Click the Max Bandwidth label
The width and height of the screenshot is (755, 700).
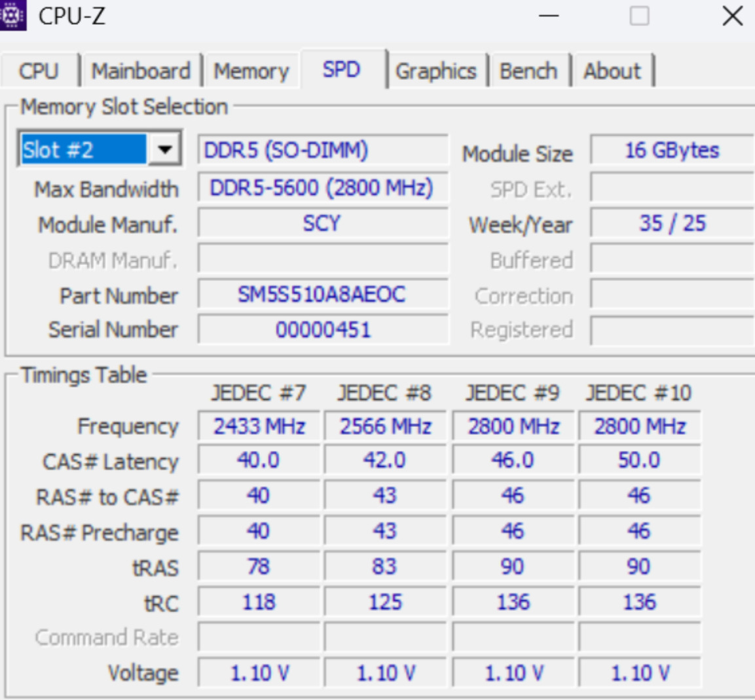[x=107, y=189]
